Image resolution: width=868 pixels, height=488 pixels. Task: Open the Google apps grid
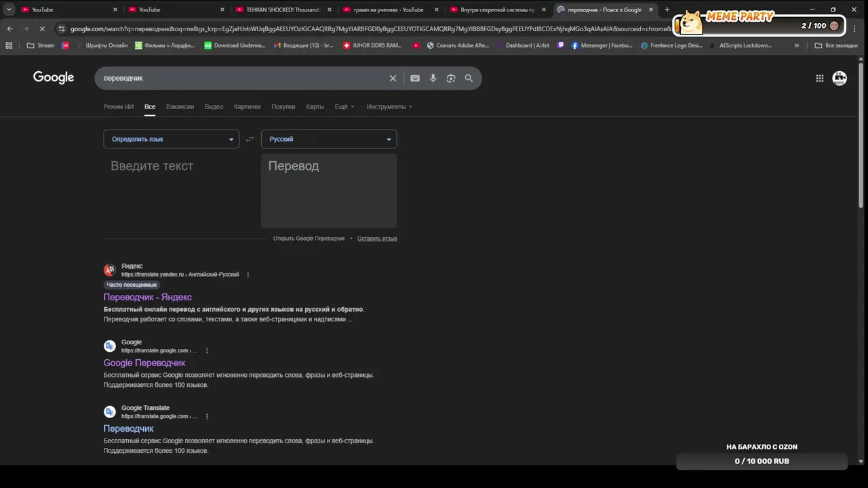point(819,78)
